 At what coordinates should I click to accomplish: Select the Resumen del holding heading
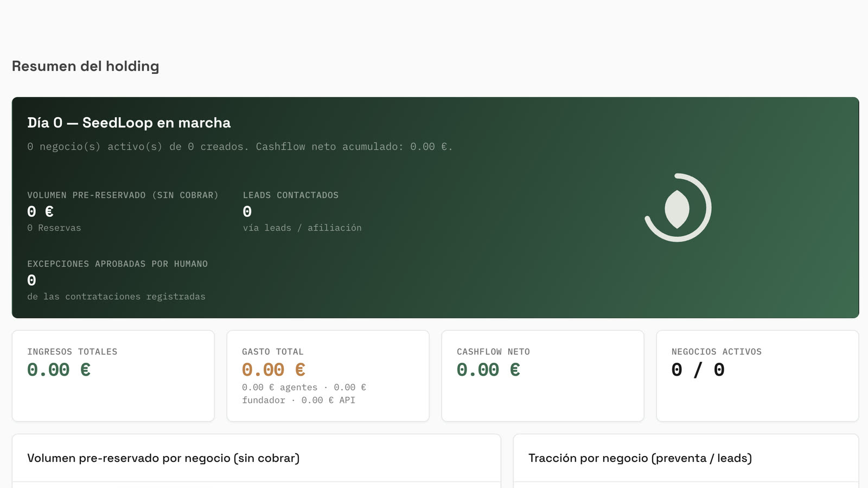click(x=86, y=66)
